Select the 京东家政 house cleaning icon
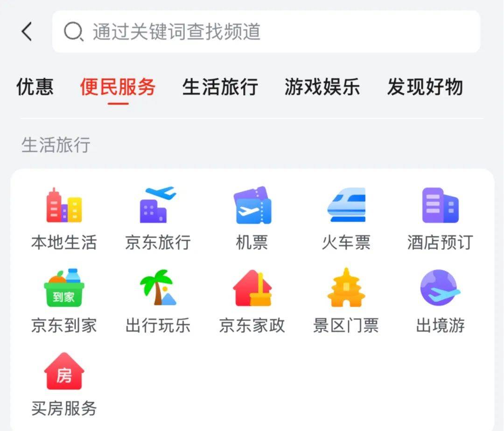This screenshot has width=504, height=431. (252, 288)
